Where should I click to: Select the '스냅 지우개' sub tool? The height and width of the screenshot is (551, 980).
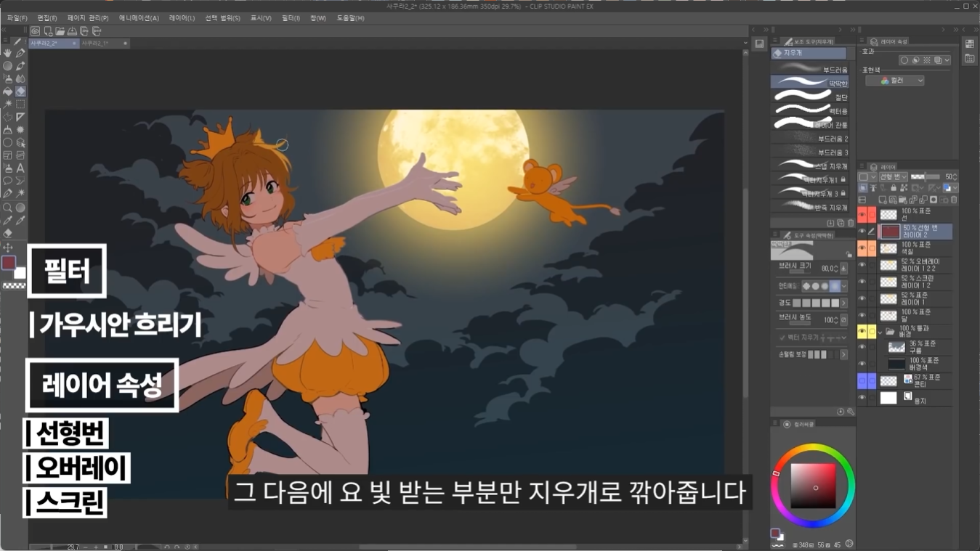pos(809,166)
